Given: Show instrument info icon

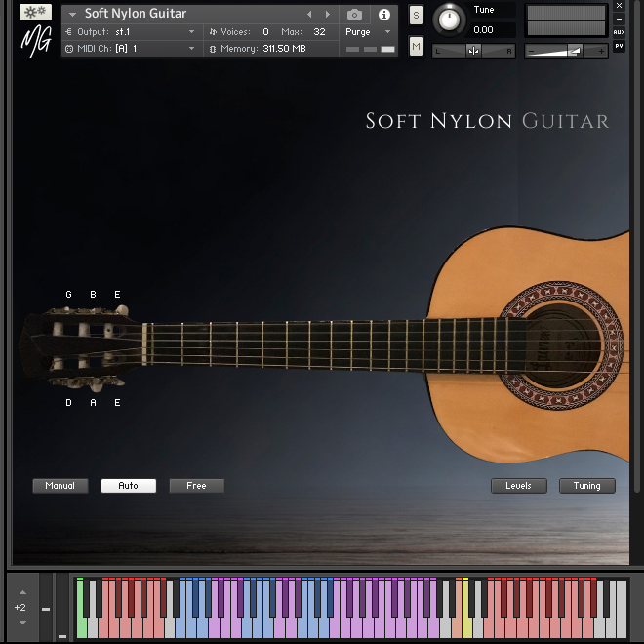Looking at the screenshot, I should click(384, 15).
